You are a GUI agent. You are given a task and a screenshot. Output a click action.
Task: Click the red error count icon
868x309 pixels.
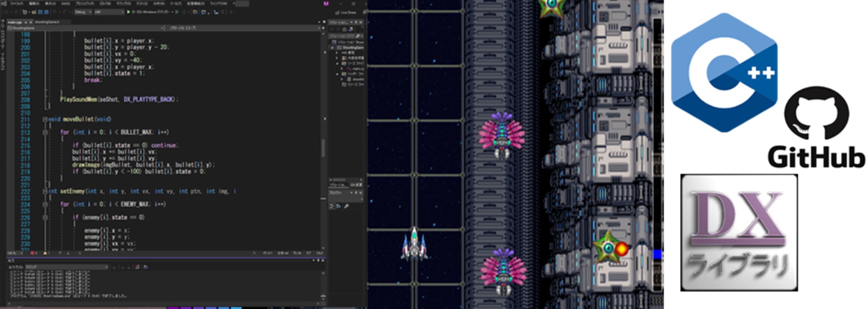[x=32, y=253]
